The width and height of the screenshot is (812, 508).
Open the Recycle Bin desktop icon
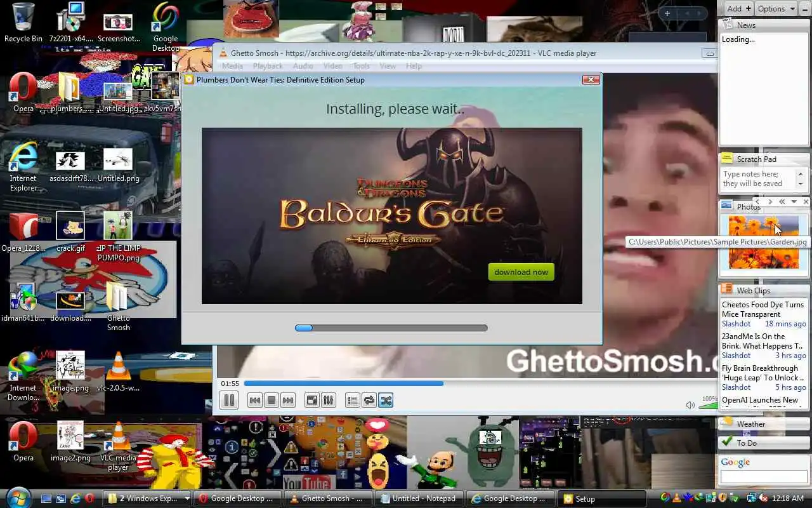pos(23,22)
